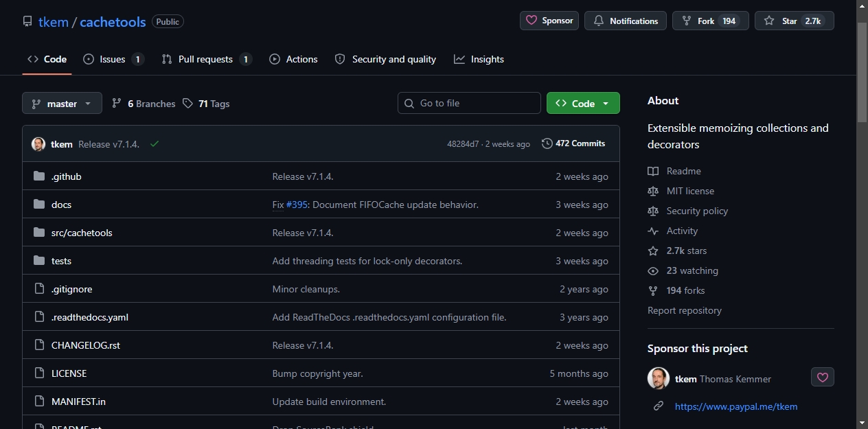This screenshot has width=868, height=429.
Task: Click the green checkmark commit status icon
Action: coord(155,144)
